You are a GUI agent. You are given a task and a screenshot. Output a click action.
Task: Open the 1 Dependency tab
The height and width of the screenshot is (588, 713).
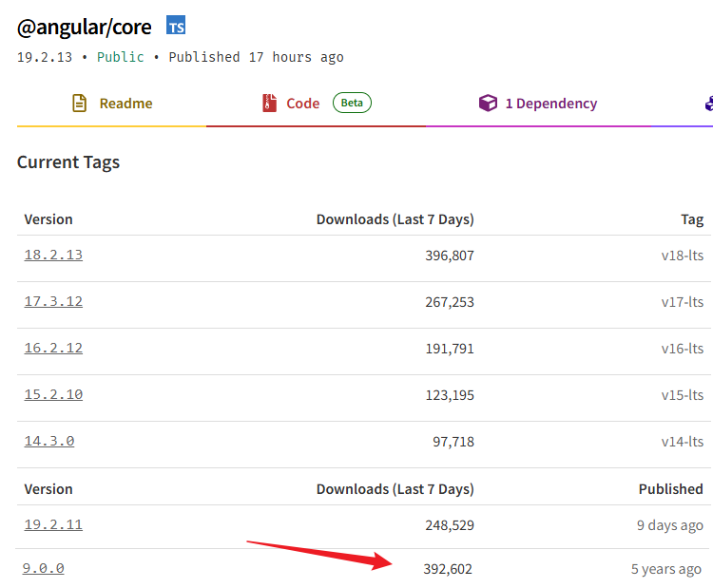click(x=538, y=104)
